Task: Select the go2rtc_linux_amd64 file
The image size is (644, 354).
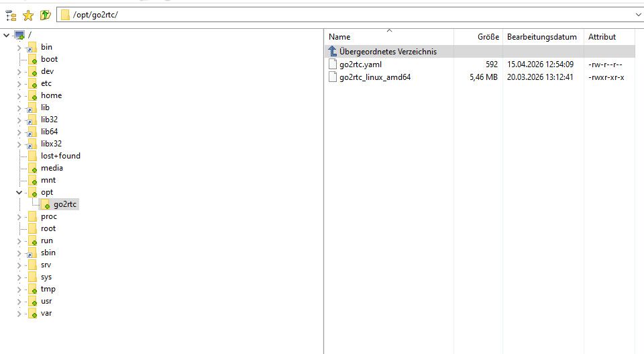Action: tap(375, 77)
